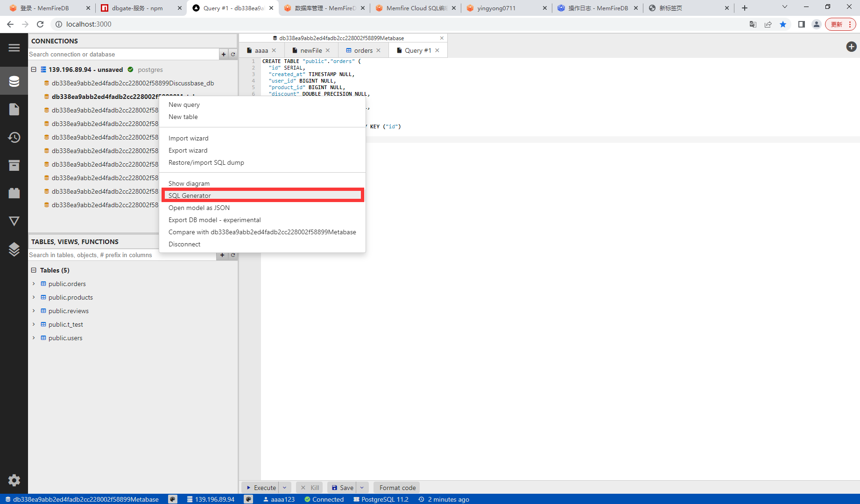Select Open model as JSON
Viewport: 860px width, 504px height.
point(262,208)
